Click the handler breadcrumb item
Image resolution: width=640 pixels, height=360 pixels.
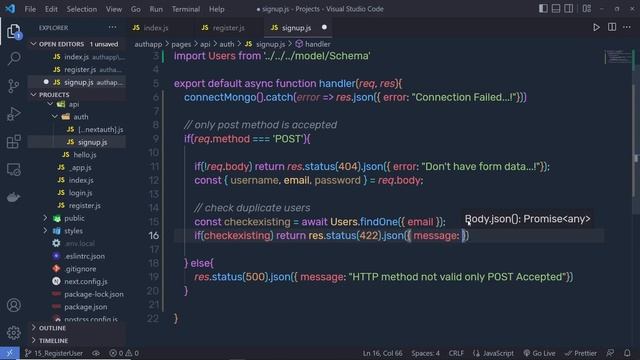click(x=313, y=44)
